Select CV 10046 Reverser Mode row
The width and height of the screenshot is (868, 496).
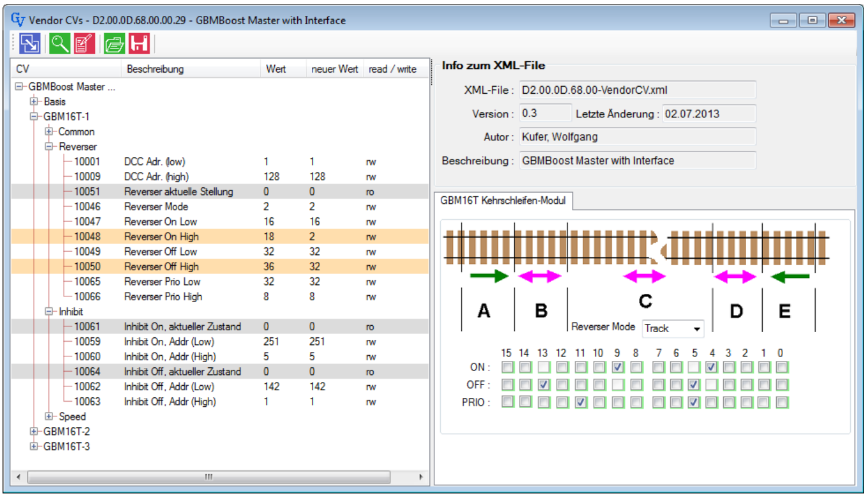220,207
